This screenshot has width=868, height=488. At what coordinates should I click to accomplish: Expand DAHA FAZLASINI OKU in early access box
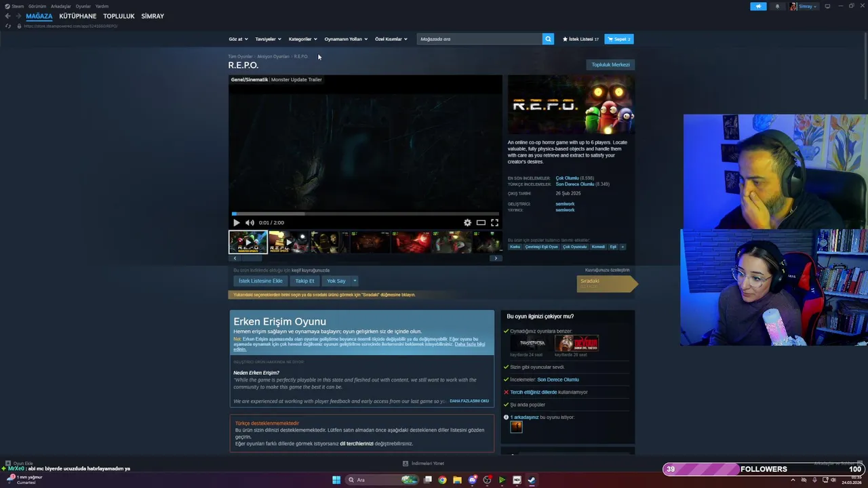pyautogui.click(x=469, y=401)
